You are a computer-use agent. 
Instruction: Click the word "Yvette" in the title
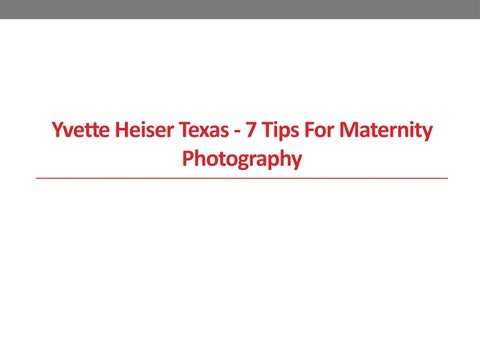pyautogui.click(x=81, y=130)
